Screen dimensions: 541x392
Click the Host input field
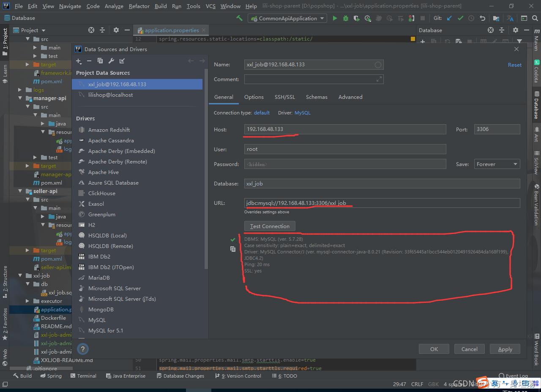345,129
